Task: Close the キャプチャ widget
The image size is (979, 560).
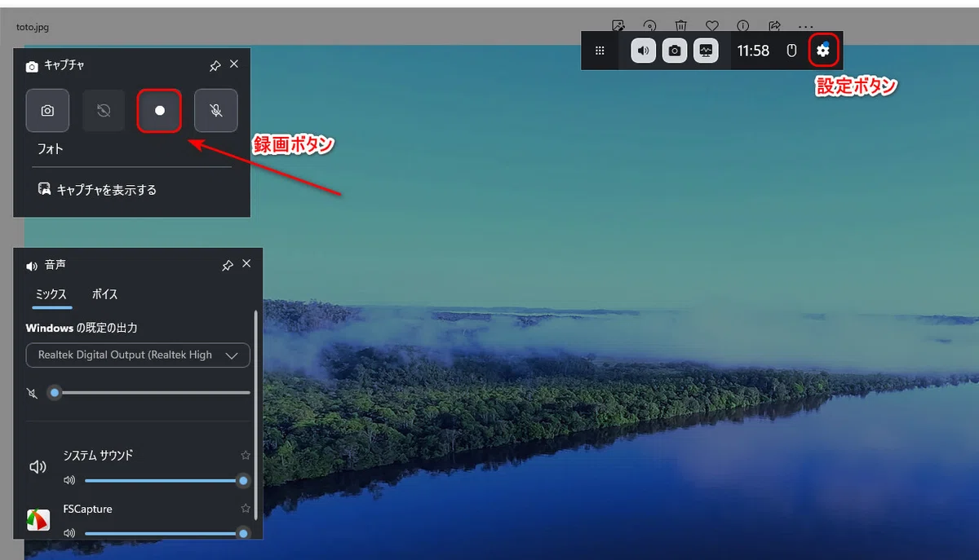Action: 234,64
